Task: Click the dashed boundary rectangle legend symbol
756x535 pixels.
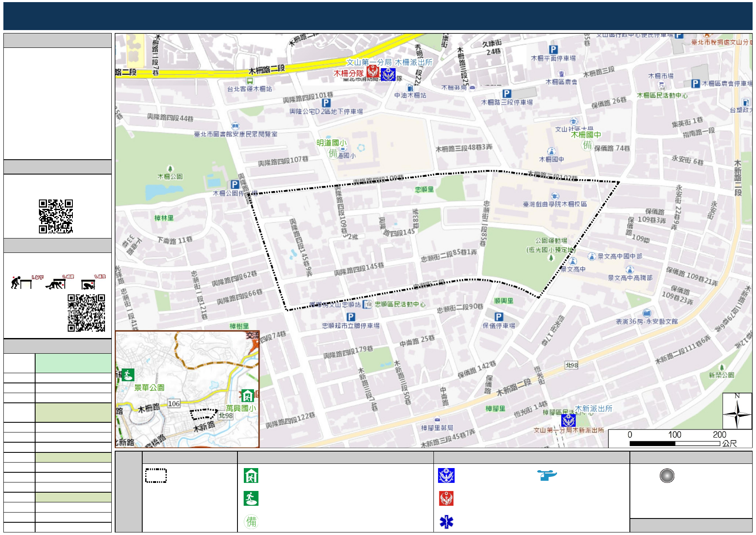Action: pyautogui.click(x=156, y=475)
